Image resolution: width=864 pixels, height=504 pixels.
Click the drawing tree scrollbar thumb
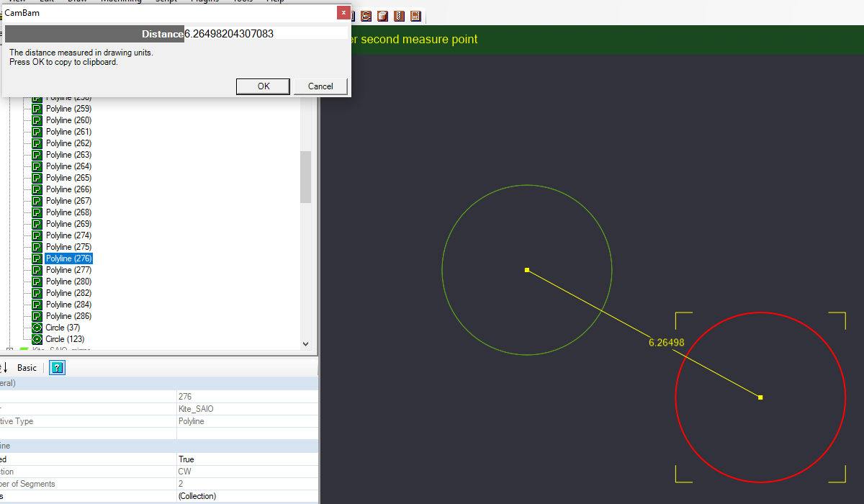pyautogui.click(x=306, y=177)
